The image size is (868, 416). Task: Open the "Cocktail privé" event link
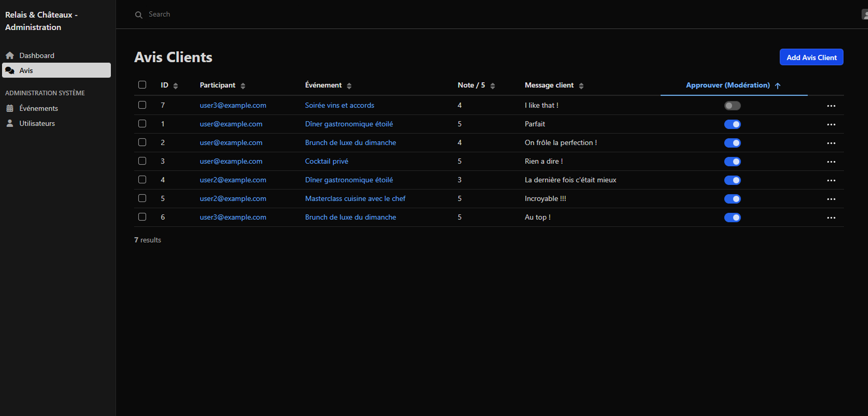tap(326, 161)
